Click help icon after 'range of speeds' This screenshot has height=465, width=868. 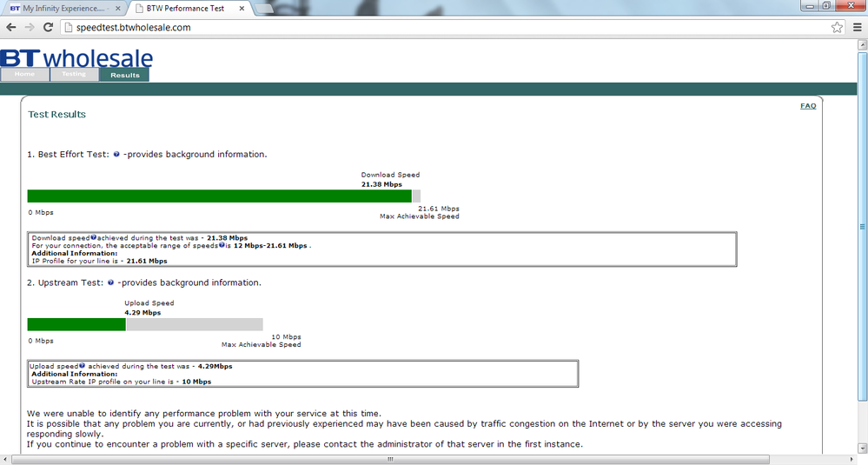(x=222, y=245)
